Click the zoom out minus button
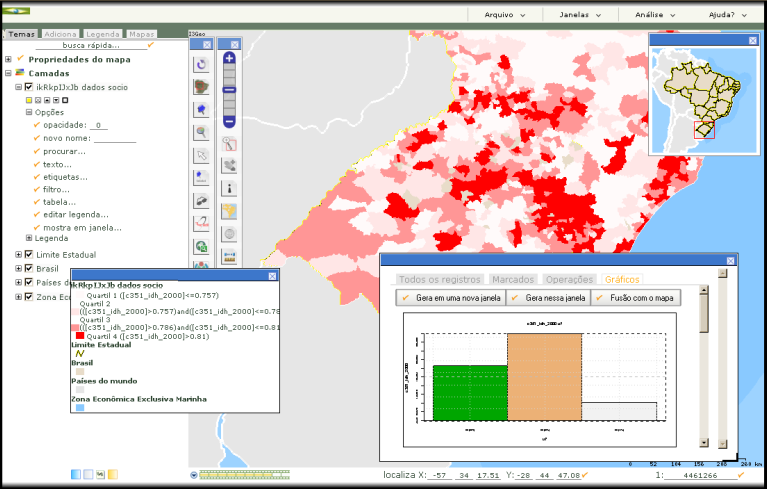Image resolution: width=767 pixels, height=489 pixels. tap(229, 121)
